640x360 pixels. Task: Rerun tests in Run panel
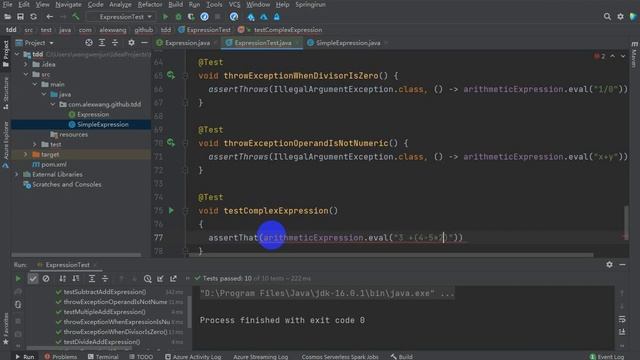(x=18, y=278)
